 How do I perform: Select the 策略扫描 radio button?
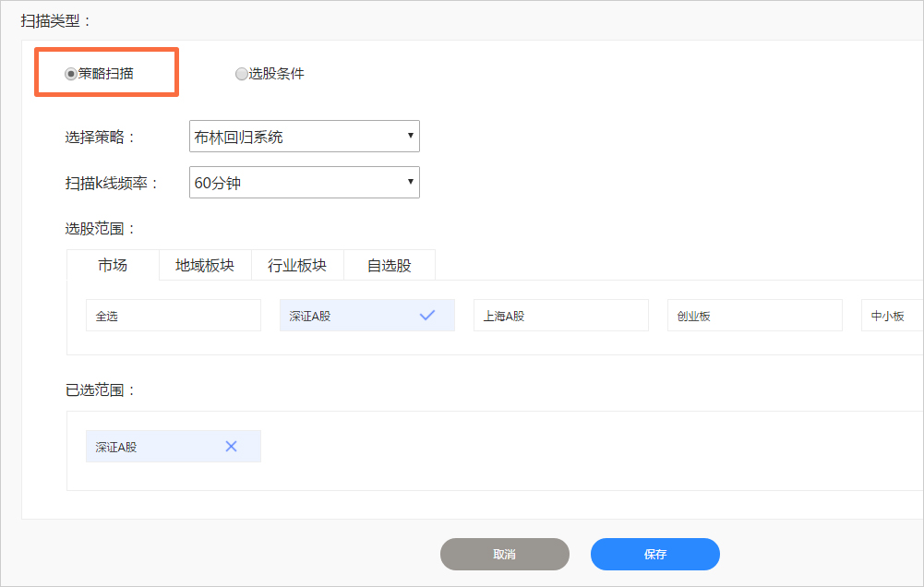click(71, 74)
